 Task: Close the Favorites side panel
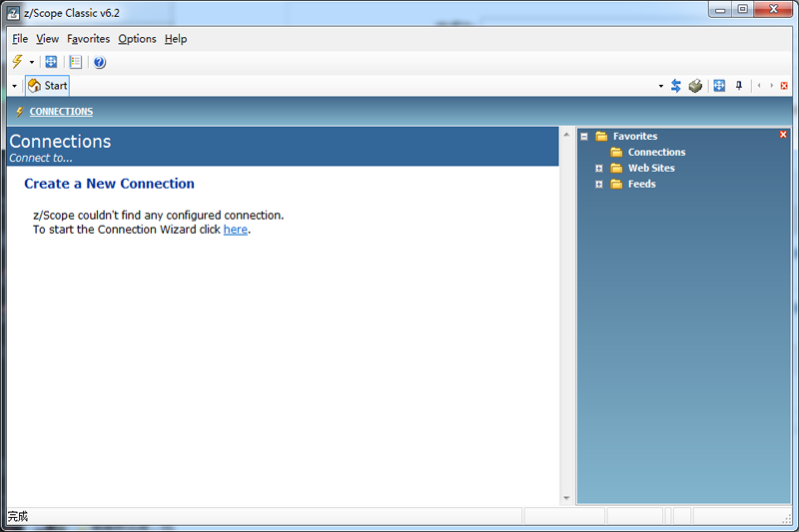click(x=783, y=135)
